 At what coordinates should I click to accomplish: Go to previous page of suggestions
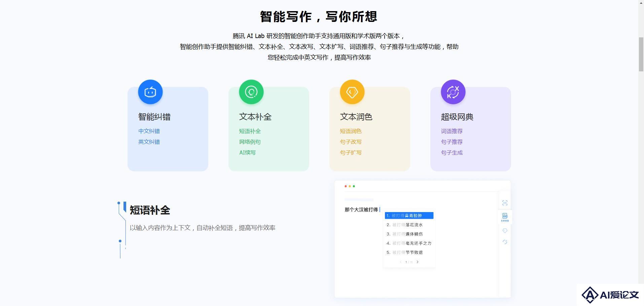(400, 262)
